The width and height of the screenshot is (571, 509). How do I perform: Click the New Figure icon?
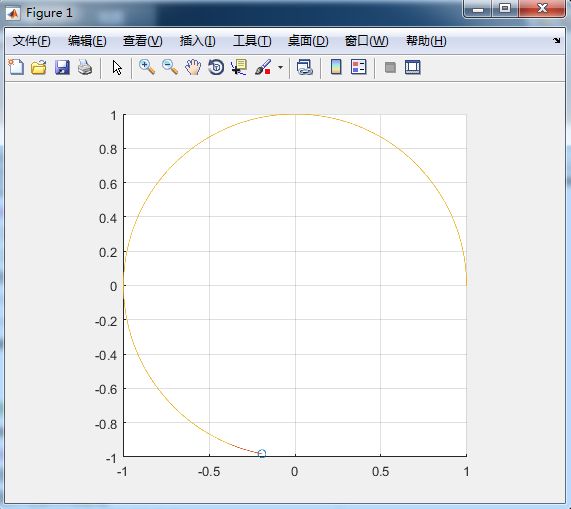point(16,67)
